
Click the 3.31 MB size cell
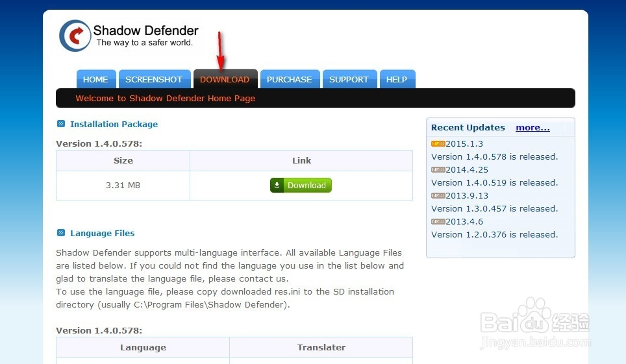123,186
